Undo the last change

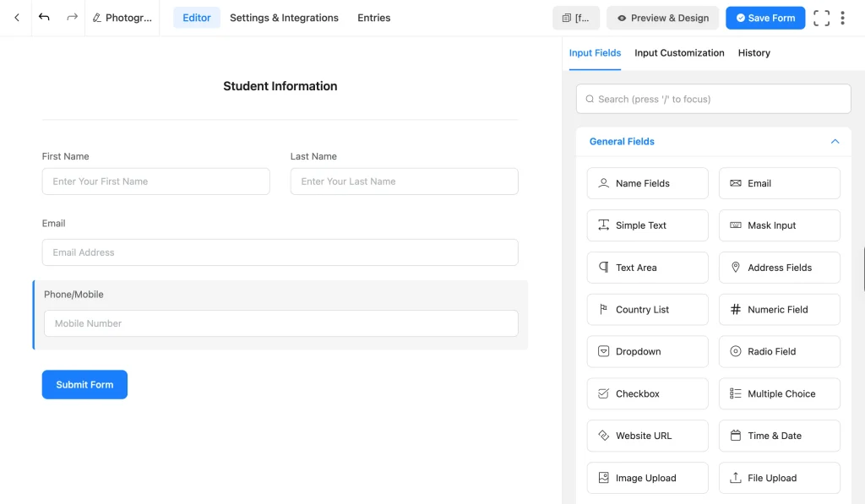tap(44, 18)
